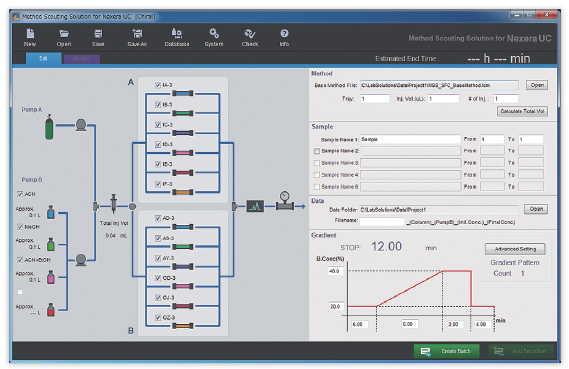Click the chromatogram detector icon

pos(255,206)
